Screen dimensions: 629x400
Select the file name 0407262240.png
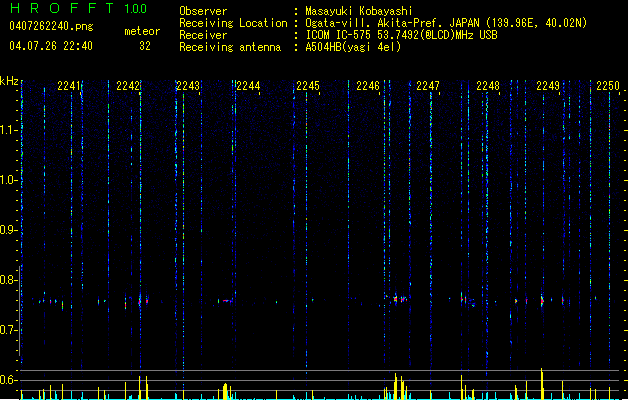[51, 26]
